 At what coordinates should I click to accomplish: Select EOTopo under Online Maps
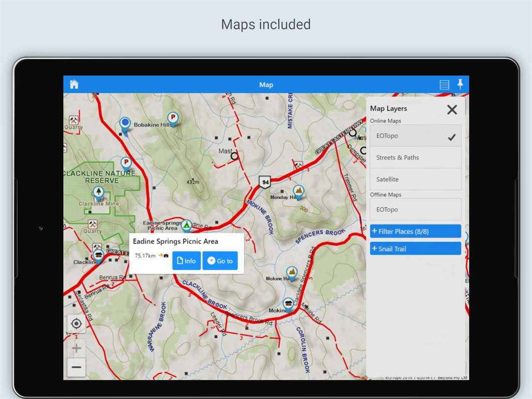[416, 136]
